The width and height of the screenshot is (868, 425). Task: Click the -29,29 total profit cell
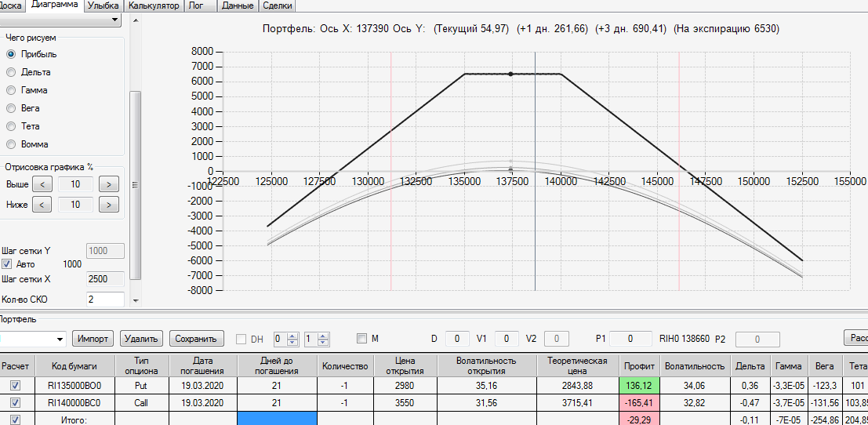click(x=640, y=420)
